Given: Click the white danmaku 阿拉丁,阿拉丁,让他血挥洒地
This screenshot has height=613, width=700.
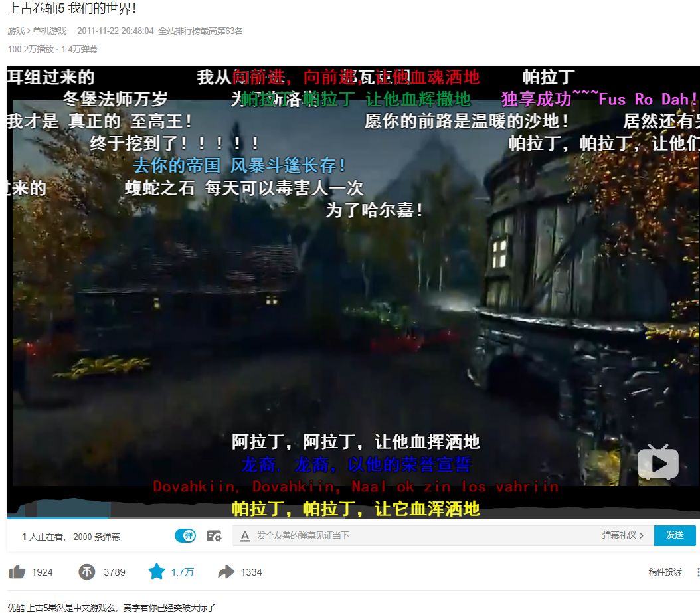Looking at the screenshot, I should [356, 442].
